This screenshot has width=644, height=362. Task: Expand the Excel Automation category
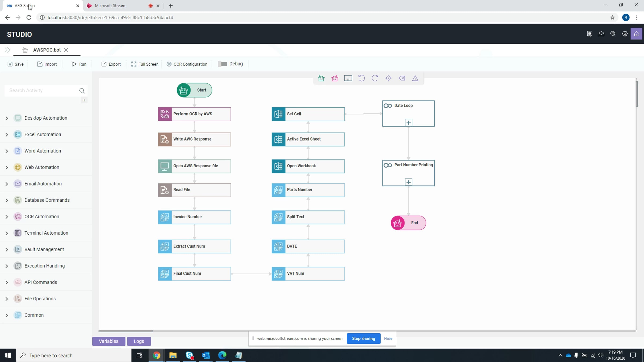(7, 135)
